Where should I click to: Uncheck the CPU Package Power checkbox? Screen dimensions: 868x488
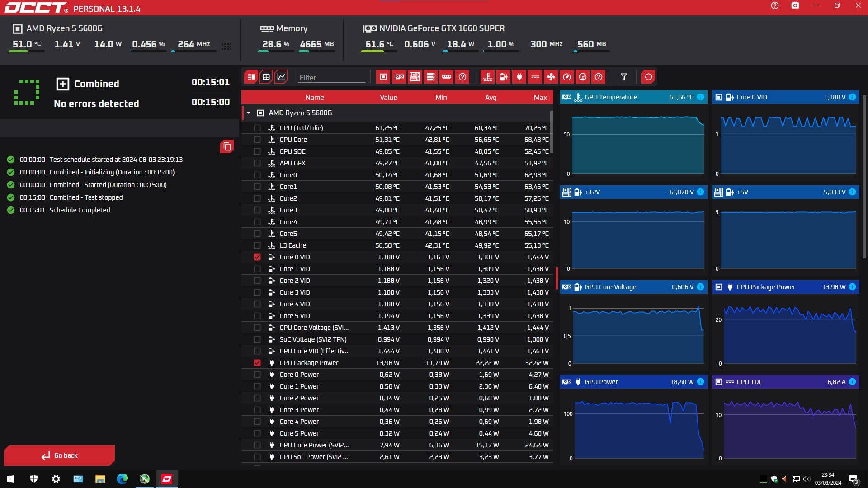click(x=257, y=363)
